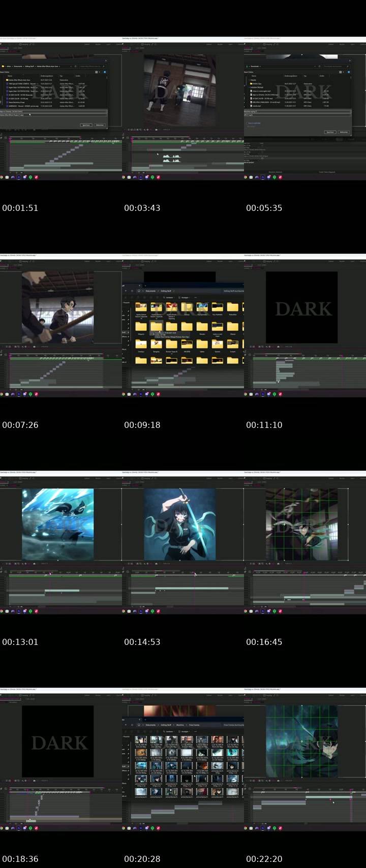Open Sortieren dropdown in the 00:09:18 explorer

click(169, 298)
